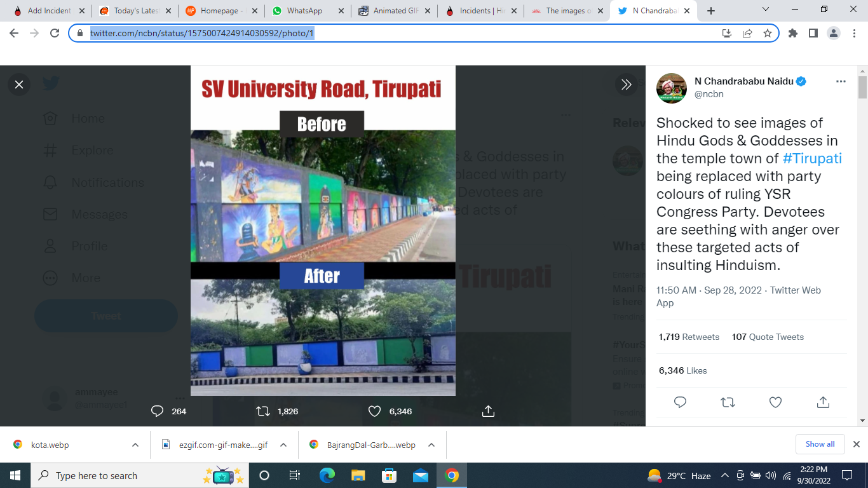
Task: Open a new browser tab
Action: click(710, 11)
